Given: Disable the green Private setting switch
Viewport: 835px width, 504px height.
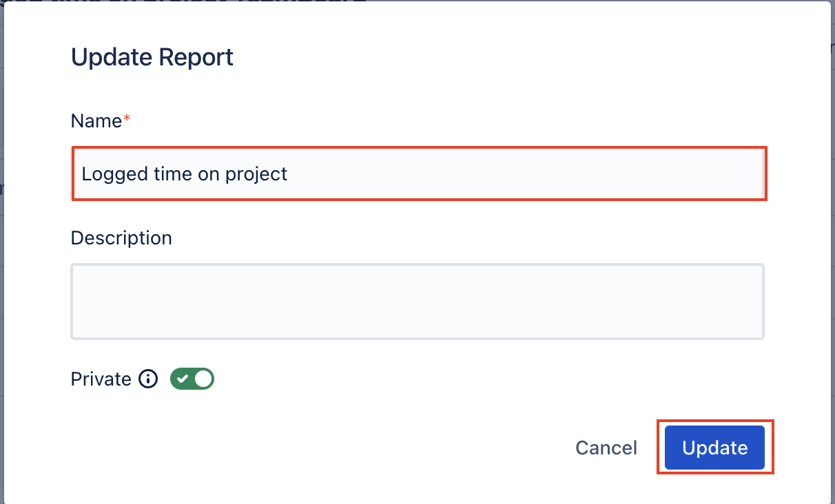Looking at the screenshot, I should (192, 379).
